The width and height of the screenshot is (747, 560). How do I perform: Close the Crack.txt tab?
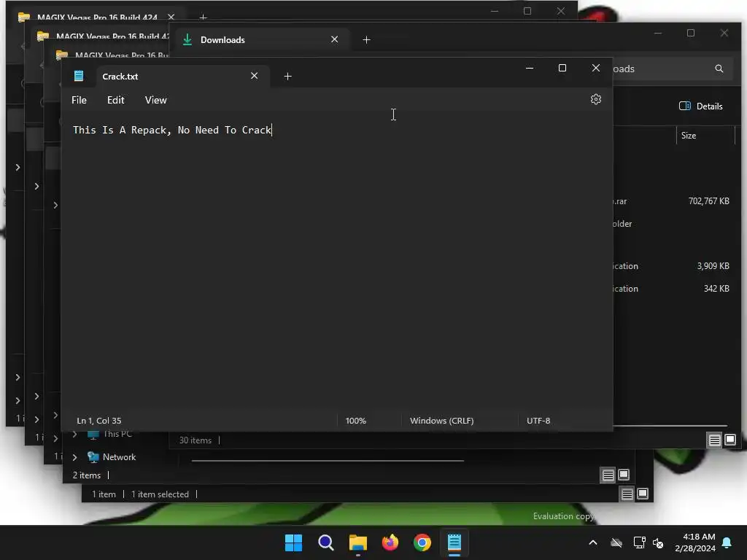coord(255,76)
